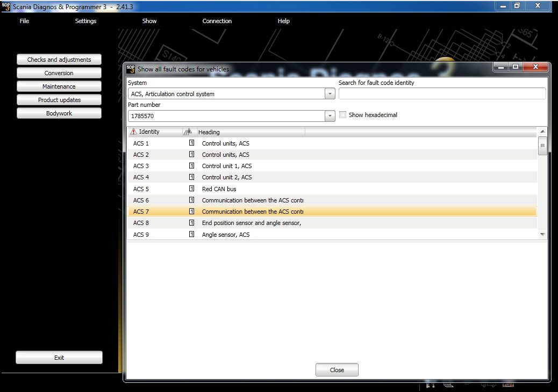Image resolution: width=558 pixels, height=392 pixels.
Task: Click the 1785570 part number combo box
Action: 231,116
